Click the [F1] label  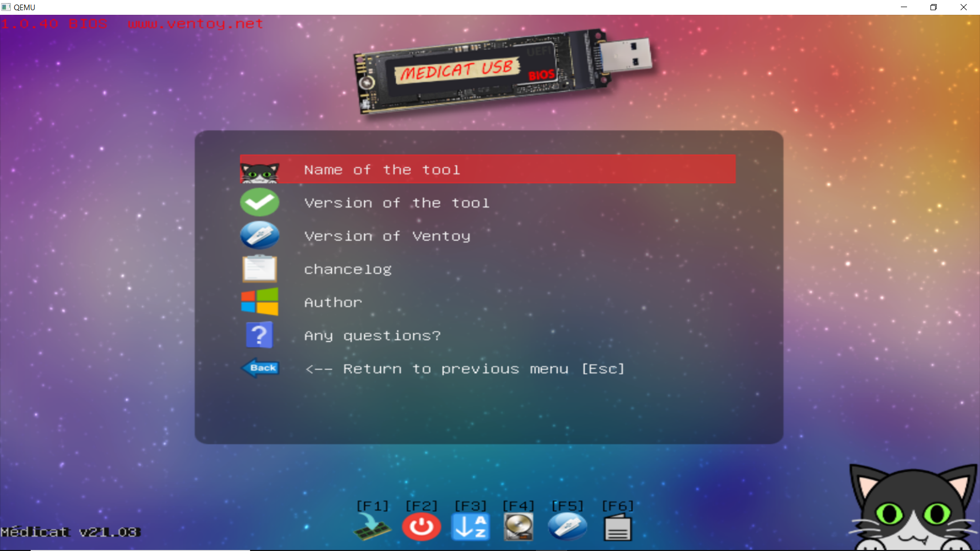click(372, 506)
